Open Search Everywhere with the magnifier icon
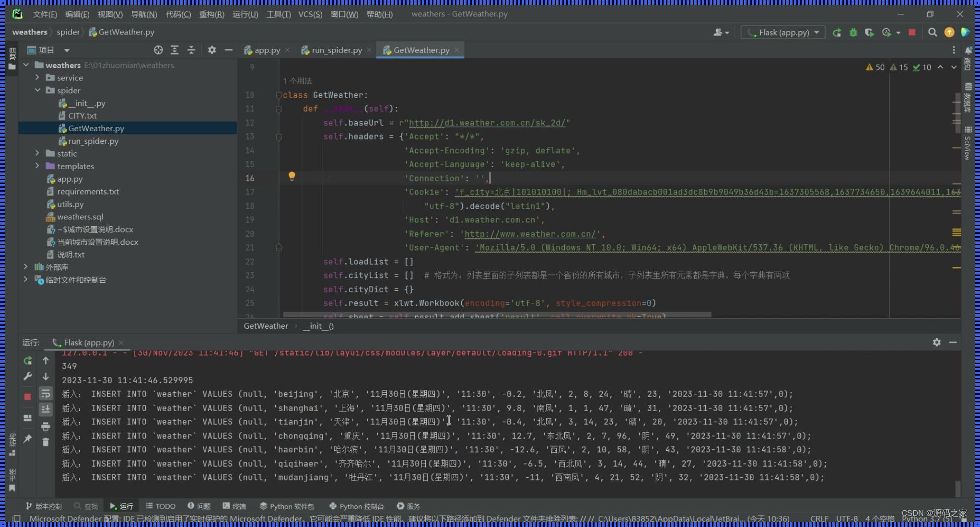This screenshot has width=980, height=527. point(933,32)
